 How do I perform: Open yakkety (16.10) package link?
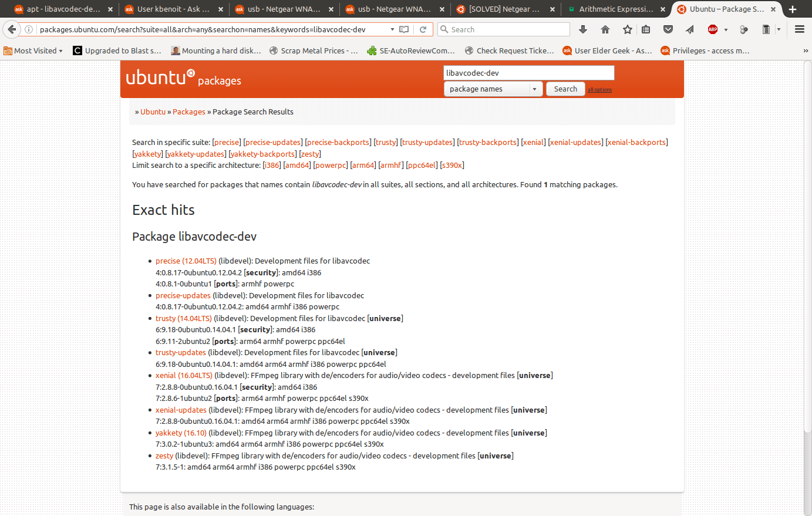click(181, 433)
